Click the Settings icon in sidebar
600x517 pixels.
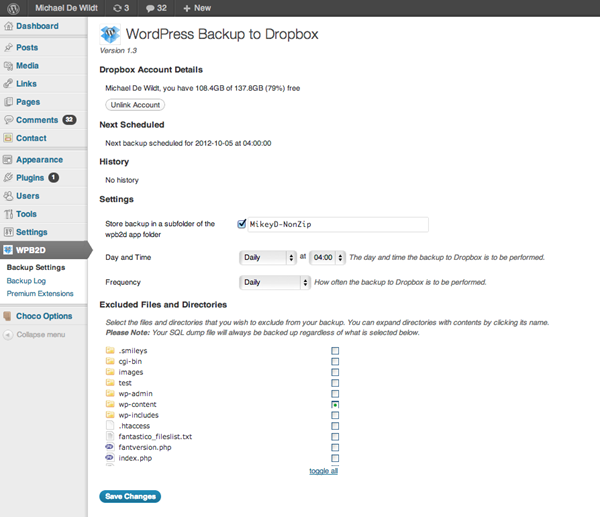coord(8,232)
